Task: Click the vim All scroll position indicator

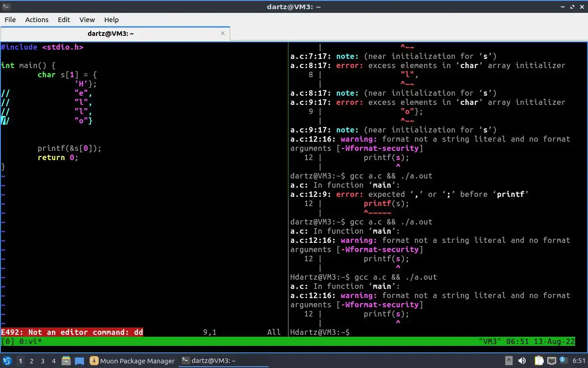Action: click(274, 332)
